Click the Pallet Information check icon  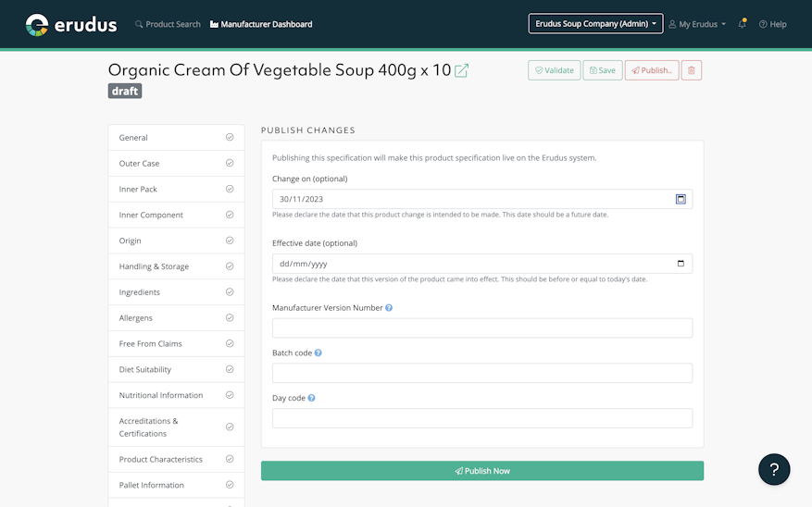230,485
